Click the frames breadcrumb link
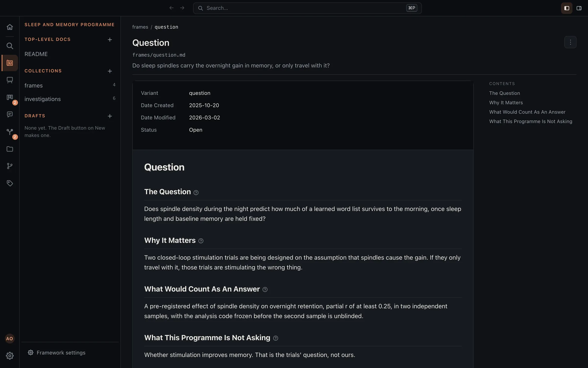This screenshot has width=588, height=368. [140, 27]
